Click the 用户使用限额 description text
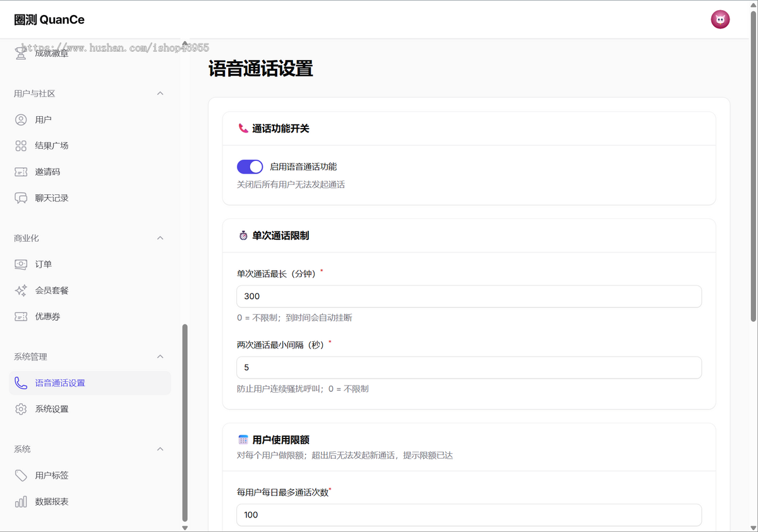Image resolution: width=758 pixels, height=532 pixels. point(345,455)
